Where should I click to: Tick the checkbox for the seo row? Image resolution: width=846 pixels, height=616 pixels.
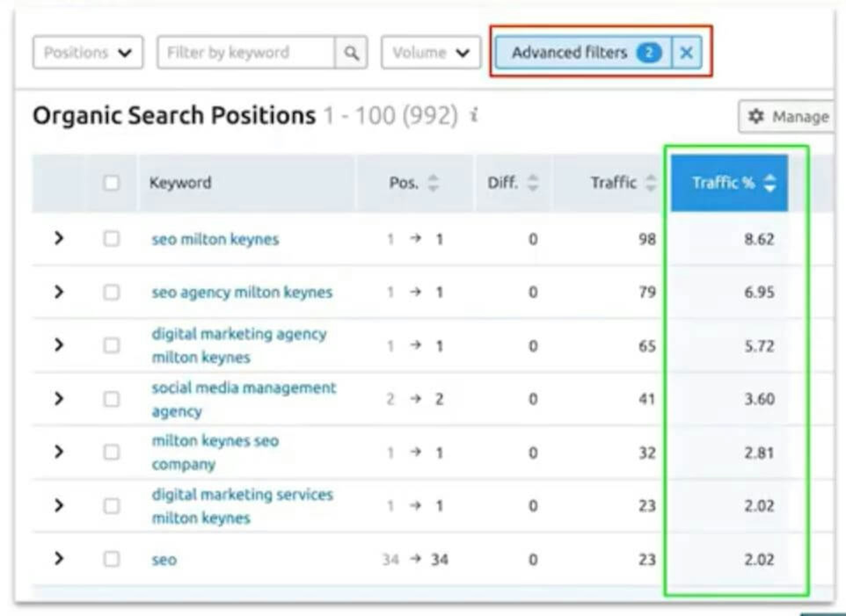pos(111,559)
